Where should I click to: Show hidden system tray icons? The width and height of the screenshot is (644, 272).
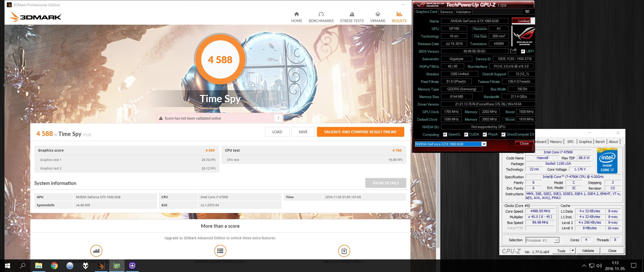click(x=584, y=266)
